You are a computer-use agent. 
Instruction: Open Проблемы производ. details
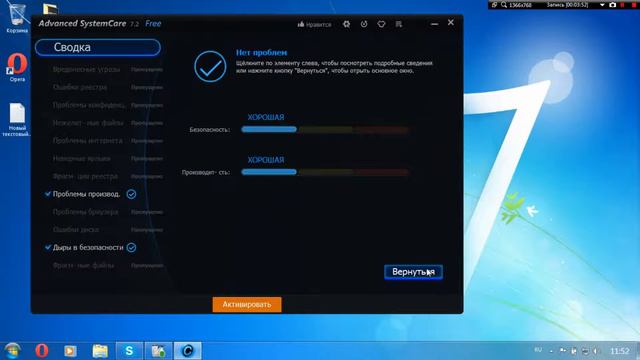tap(86, 194)
